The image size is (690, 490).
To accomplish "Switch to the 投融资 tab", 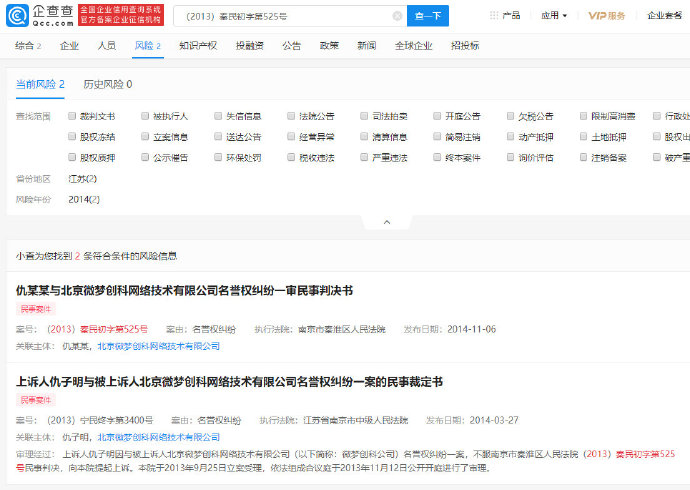I will 250,46.
